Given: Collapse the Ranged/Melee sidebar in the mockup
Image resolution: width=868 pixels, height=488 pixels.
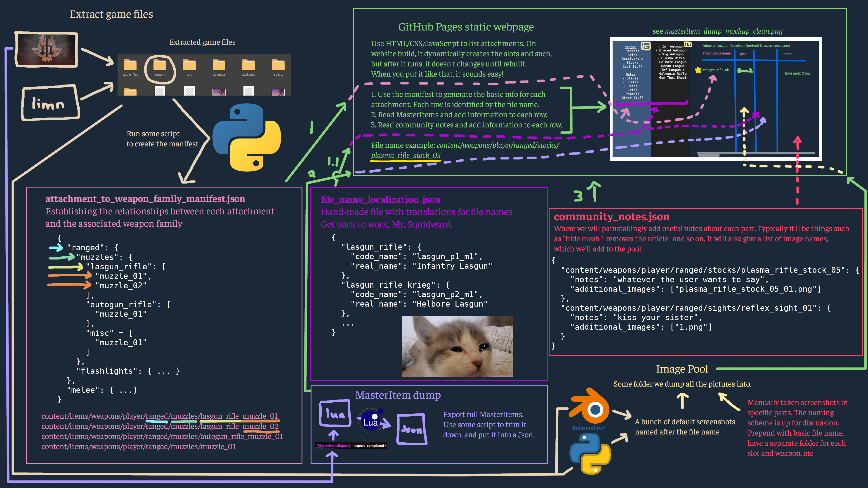Looking at the screenshot, I should 646,46.
